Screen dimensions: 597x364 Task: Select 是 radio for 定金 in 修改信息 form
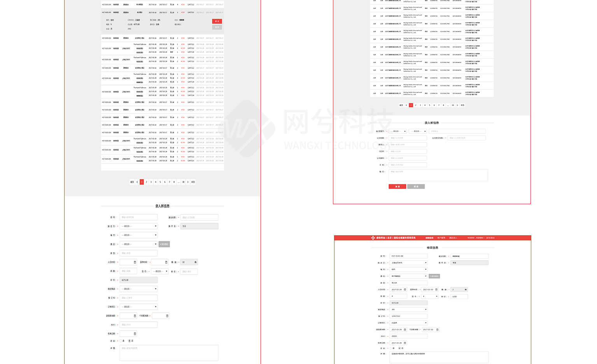click(391, 348)
